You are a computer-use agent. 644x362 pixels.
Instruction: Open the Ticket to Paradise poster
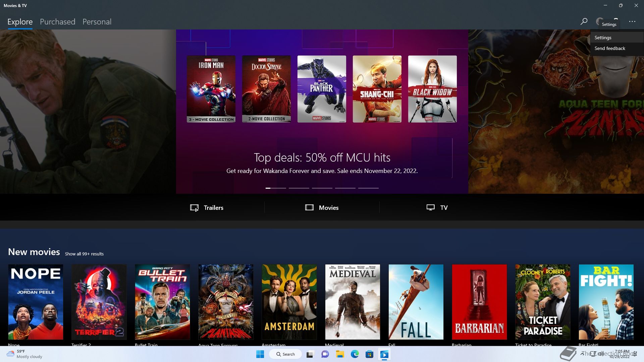point(543,302)
